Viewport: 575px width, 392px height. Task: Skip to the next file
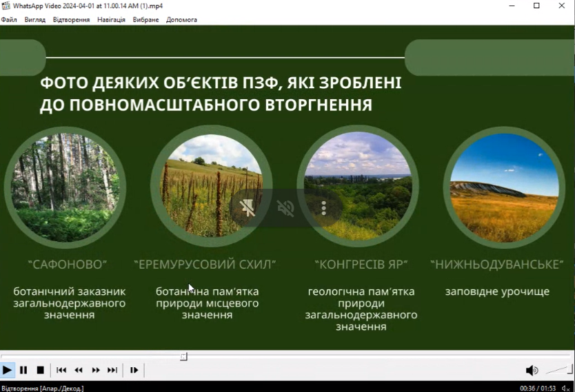click(x=112, y=370)
